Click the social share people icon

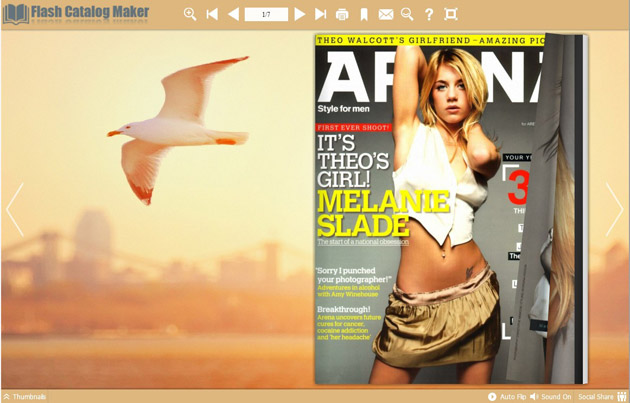click(x=622, y=397)
